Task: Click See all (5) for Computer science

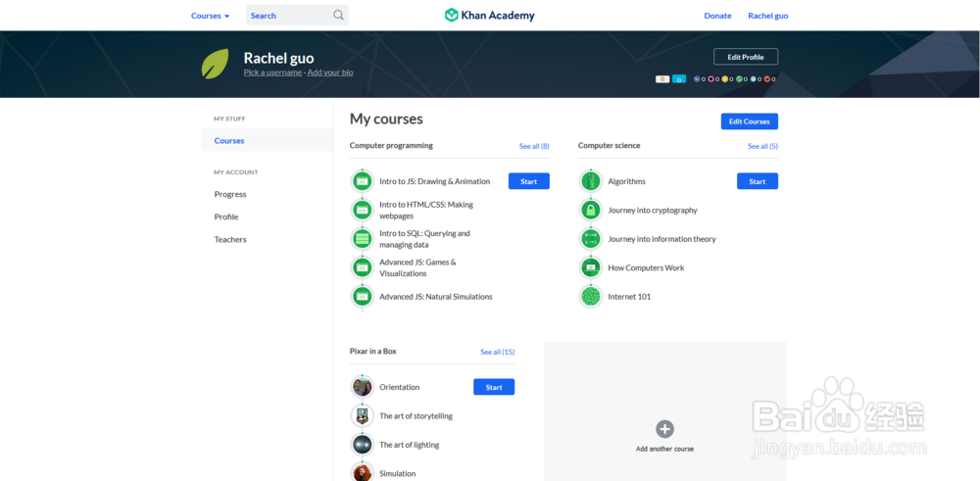Action: pos(763,146)
